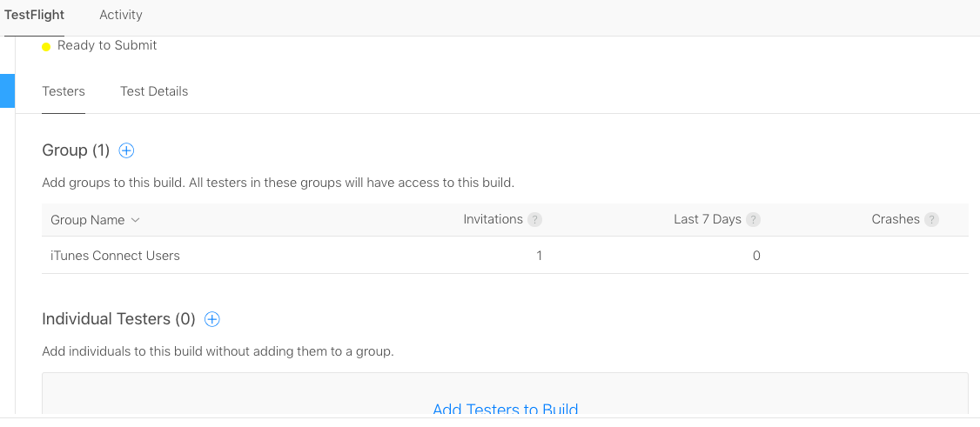Image resolution: width=980 pixels, height=427 pixels.
Task: Select the blue highlighted sidebar item
Action: [x=7, y=91]
